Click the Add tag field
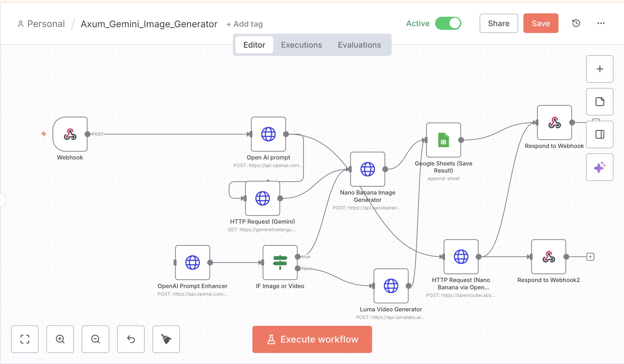This screenshot has width=624, height=364. [x=245, y=24]
